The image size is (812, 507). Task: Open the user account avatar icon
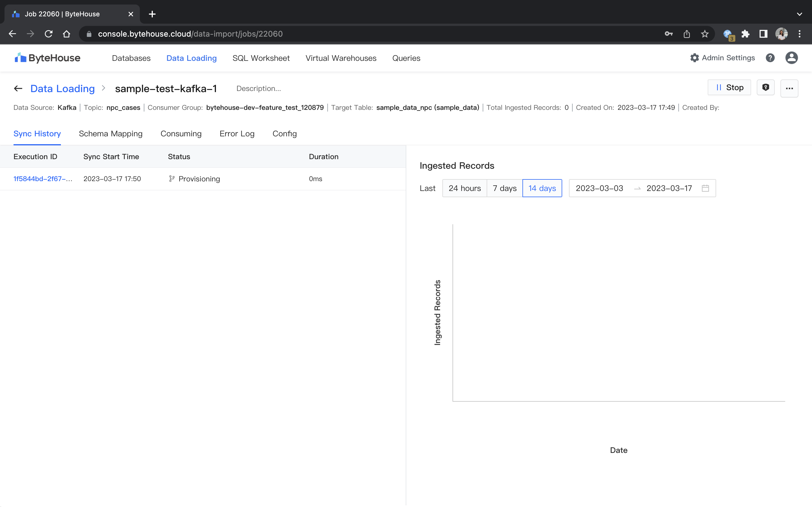click(791, 58)
